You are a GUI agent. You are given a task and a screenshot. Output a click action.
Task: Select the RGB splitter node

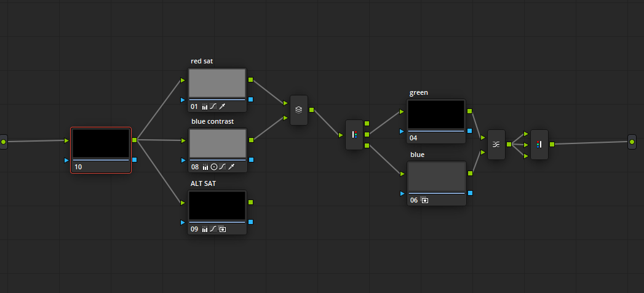354,135
